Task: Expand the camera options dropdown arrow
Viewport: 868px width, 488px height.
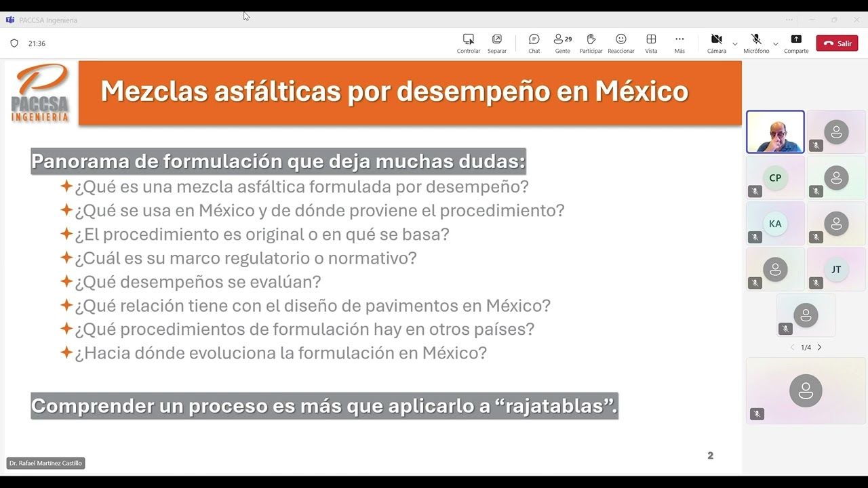Action: pos(735,44)
